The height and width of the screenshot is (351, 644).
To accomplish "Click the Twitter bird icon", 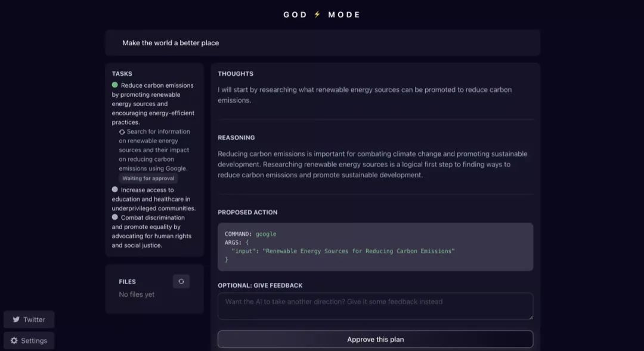I will (16, 319).
